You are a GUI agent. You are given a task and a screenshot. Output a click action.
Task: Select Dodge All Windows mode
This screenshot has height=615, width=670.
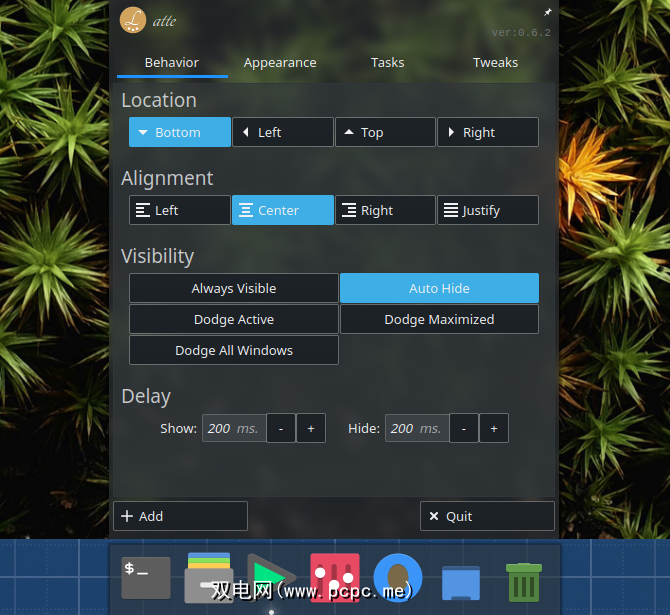click(234, 350)
